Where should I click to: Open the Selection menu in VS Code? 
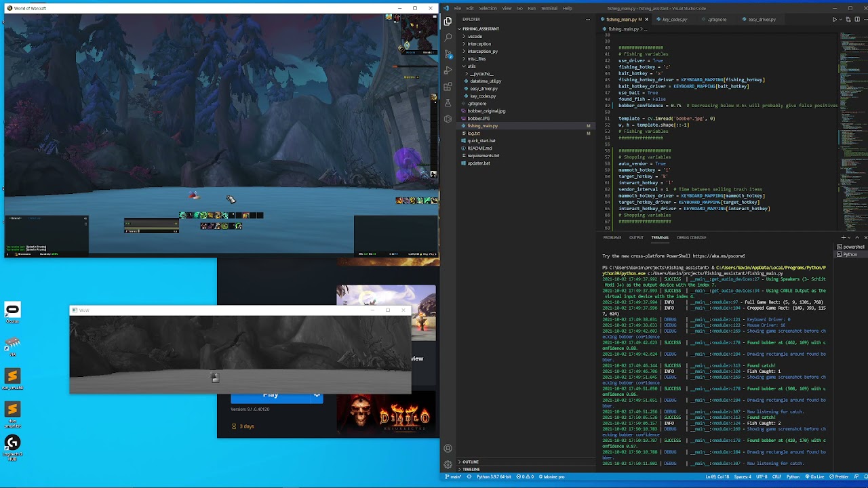[x=488, y=8]
